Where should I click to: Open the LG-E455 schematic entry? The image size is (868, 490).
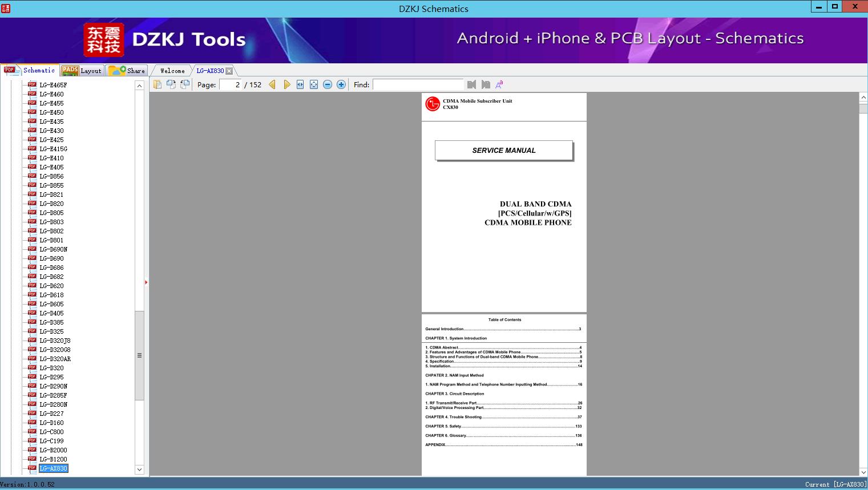(x=51, y=103)
